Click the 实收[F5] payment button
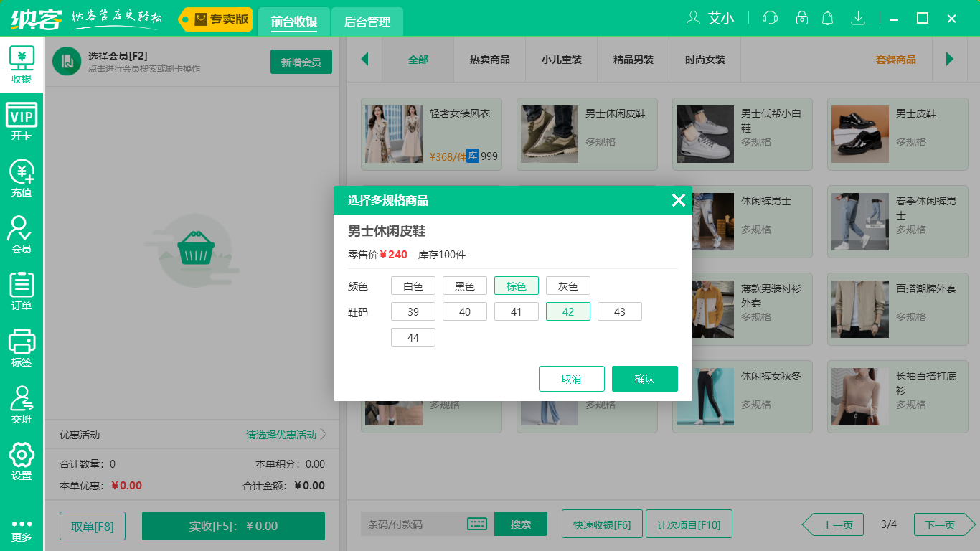 coord(233,526)
